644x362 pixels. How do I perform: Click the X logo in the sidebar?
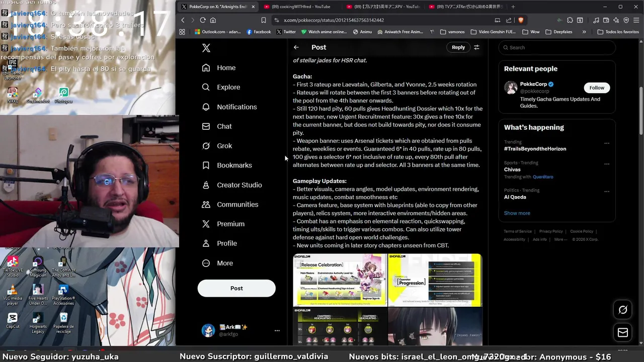click(206, 48)
